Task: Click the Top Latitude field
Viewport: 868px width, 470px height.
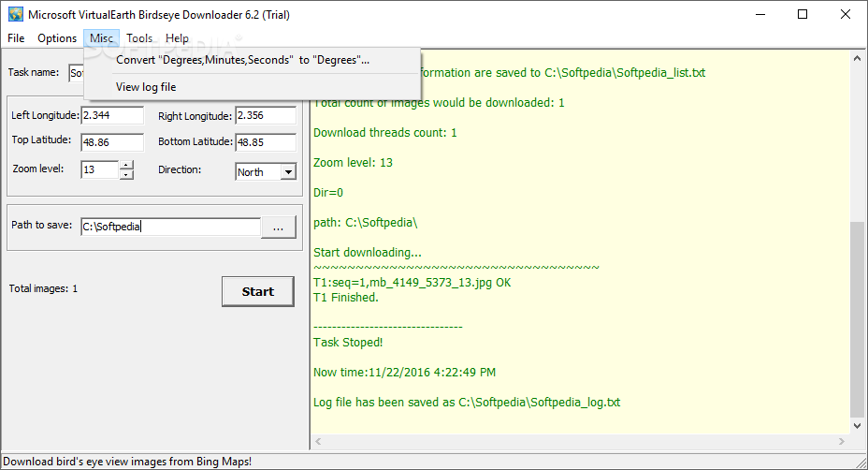Action: tap(112, 142)
